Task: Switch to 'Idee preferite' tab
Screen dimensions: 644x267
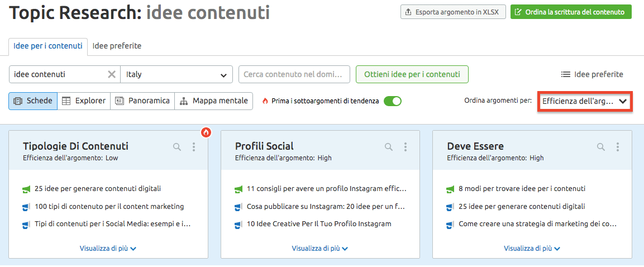Action: click(117, 46)
